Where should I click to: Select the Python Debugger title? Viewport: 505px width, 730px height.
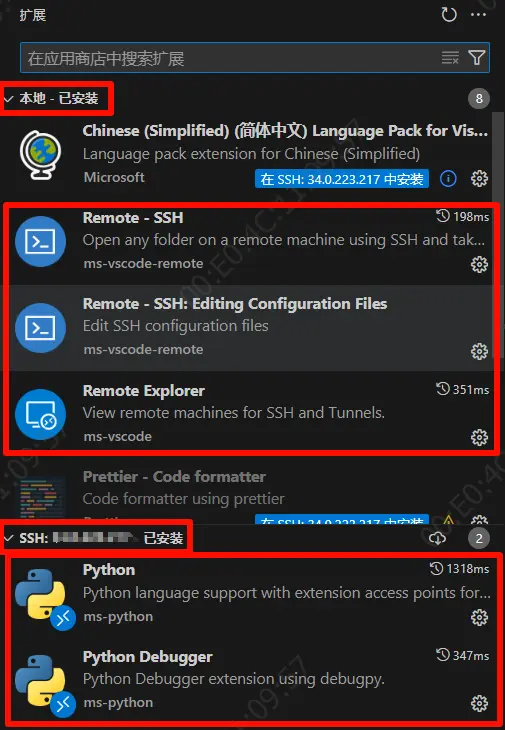(x=148, y=657)
